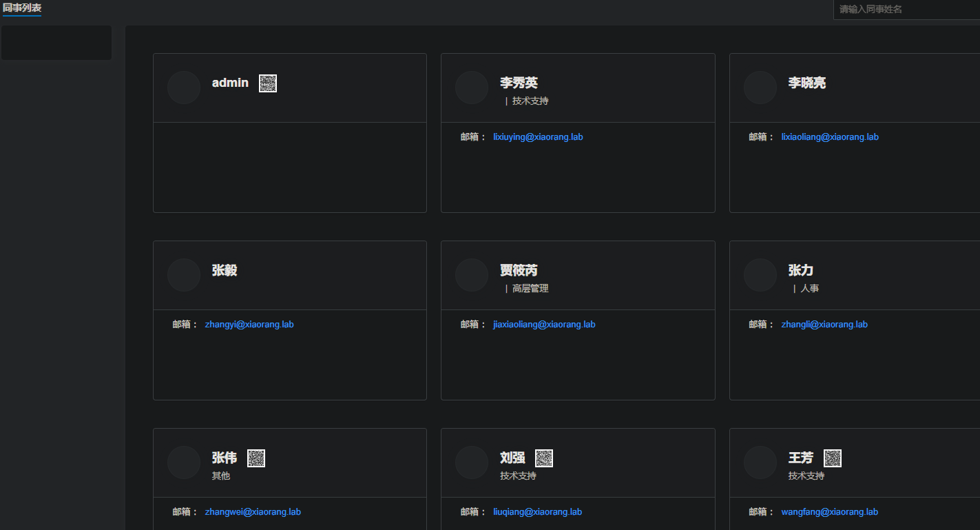
Task: Click 张伟's department 其他
Action: 221,476
